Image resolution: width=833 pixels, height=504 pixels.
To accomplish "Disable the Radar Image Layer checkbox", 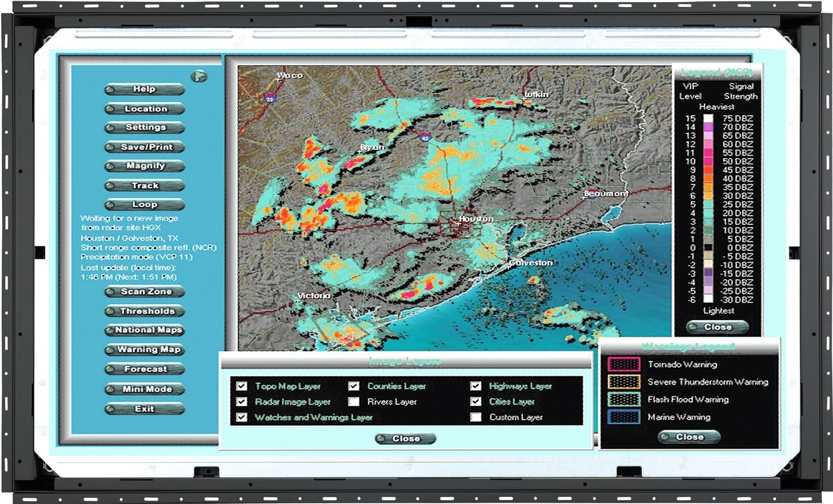I will 242,402.
